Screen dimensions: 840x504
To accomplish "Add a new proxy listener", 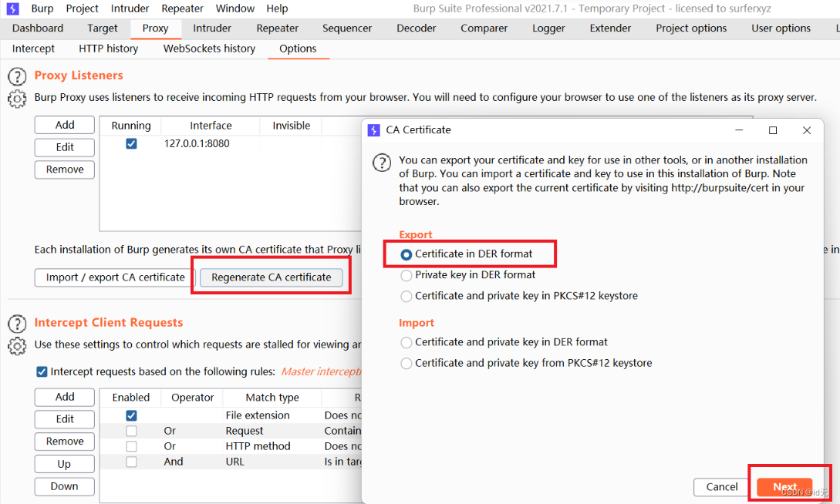I will coord(65,125).
